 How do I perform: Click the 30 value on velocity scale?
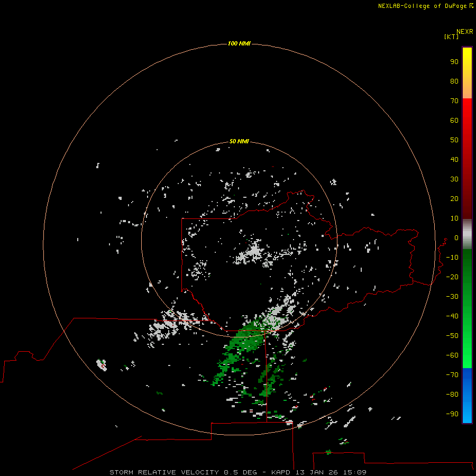pyautogui.click(x=454, y=179)
